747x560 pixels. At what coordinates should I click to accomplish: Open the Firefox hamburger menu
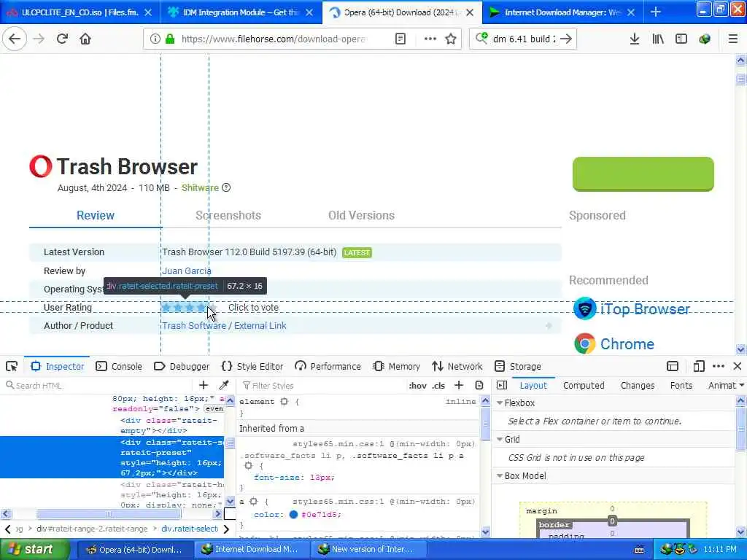pos(733,39)
